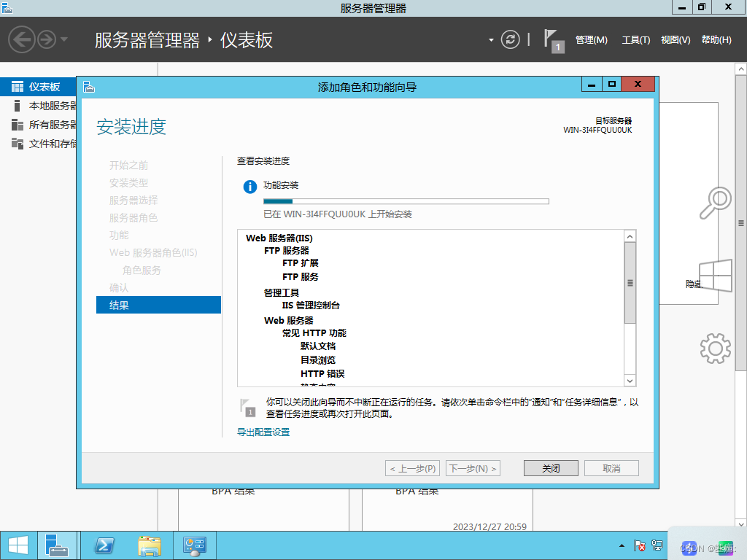Open Server Manager from taskbar
This screenshot has width=747, height=560.
(x=57, y=545)
